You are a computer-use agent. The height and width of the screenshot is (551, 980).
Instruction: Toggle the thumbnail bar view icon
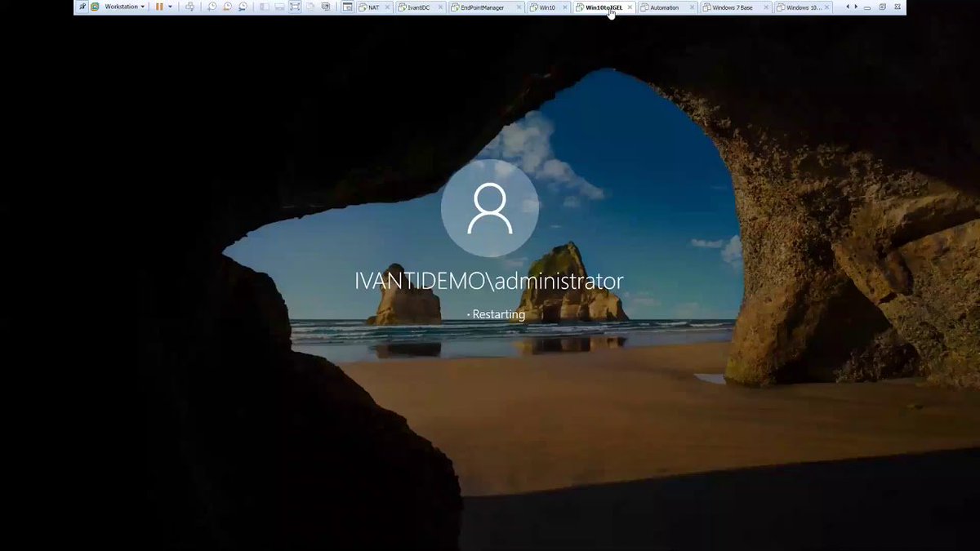point(279,7)
